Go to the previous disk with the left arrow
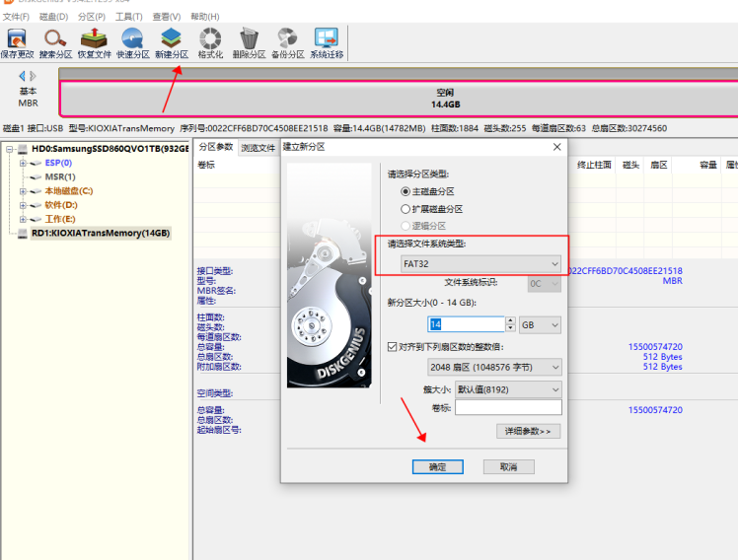This screenshot has height=560, width=738. pos(22,76)
